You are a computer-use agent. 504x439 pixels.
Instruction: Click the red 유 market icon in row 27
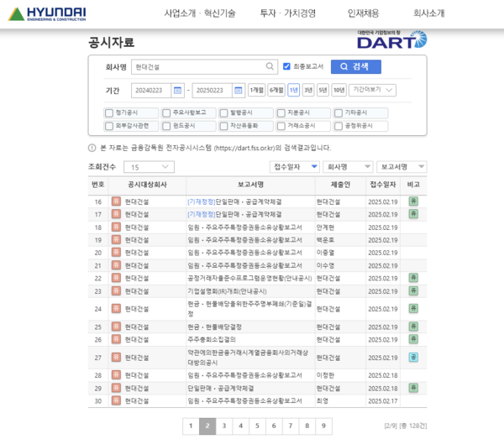click(x=116, y=357)
